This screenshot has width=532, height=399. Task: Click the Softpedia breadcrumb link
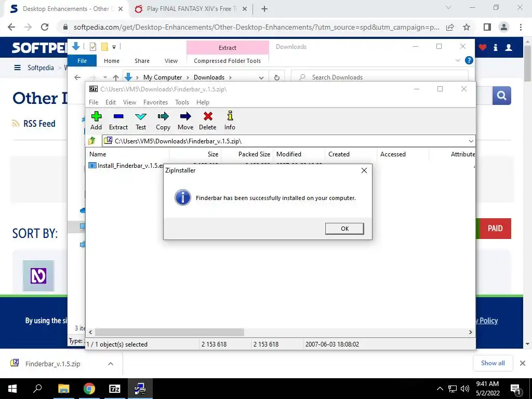click(41, 68)
